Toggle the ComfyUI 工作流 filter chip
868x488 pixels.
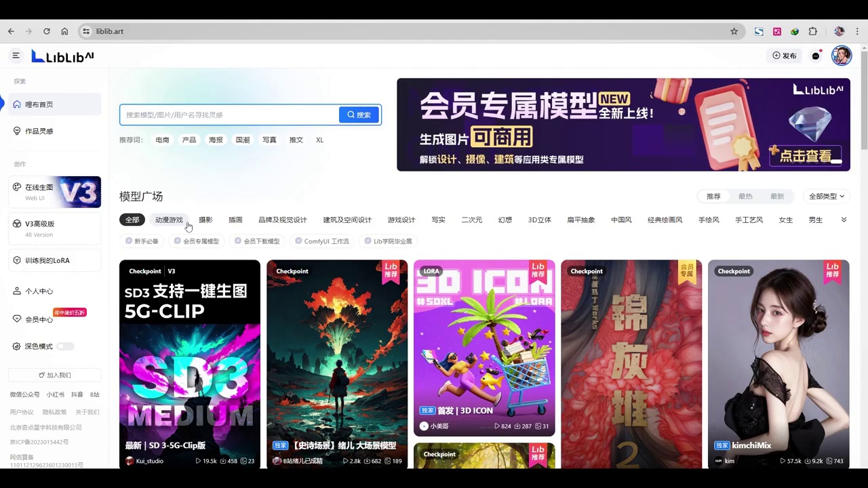click(322, 241)
